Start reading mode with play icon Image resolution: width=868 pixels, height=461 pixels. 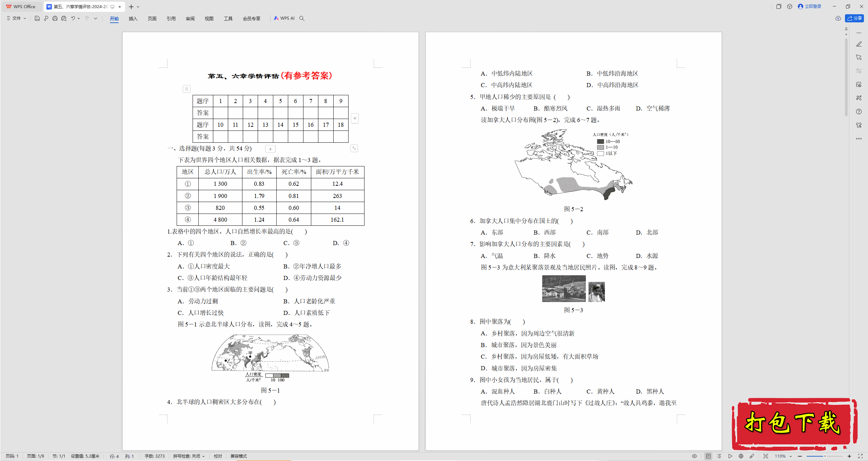pos(730,456)
